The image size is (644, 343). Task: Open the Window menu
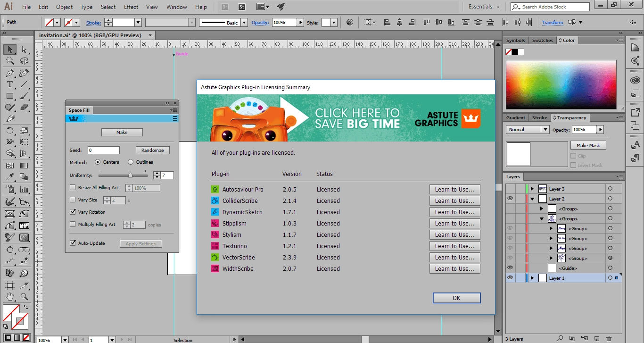pyautogui.click(x=177, y=7)
